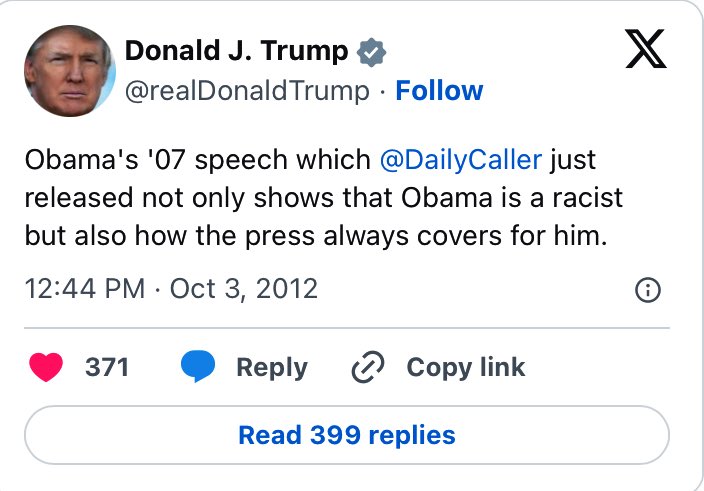The height and width of the screenshot is (491, 704).
Task: Click the red heart like icon
Action: (x=48, y=367)
